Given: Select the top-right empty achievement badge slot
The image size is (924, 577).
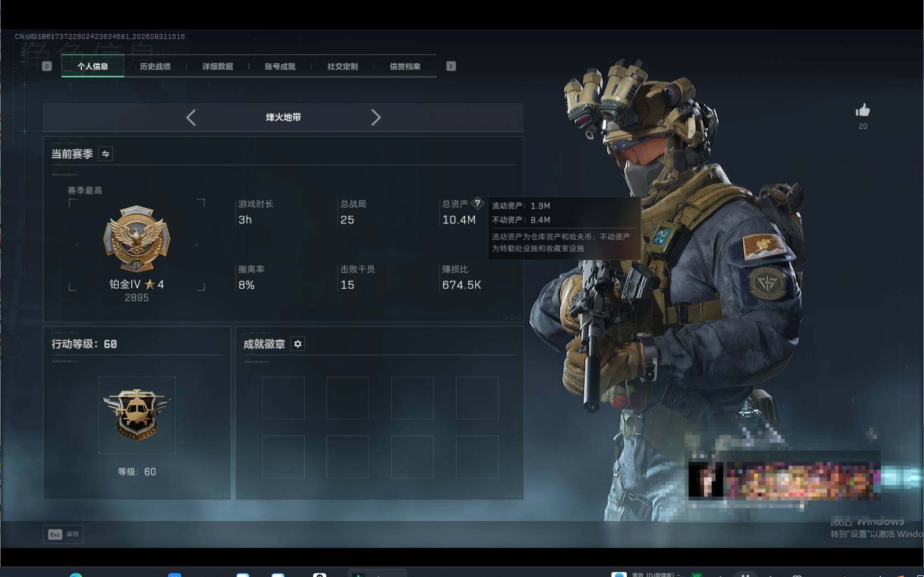Looking at the screenshot, I should (x=477, y=398).
